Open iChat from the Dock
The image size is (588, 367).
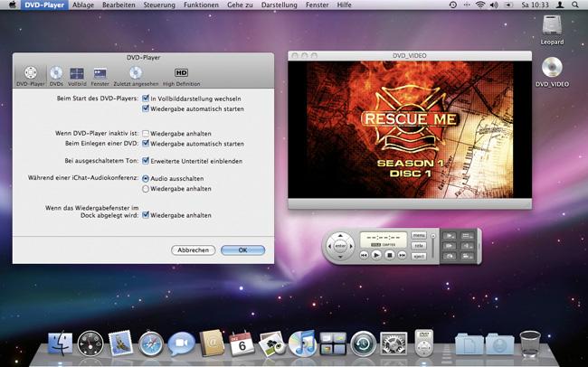pos(182,343)
